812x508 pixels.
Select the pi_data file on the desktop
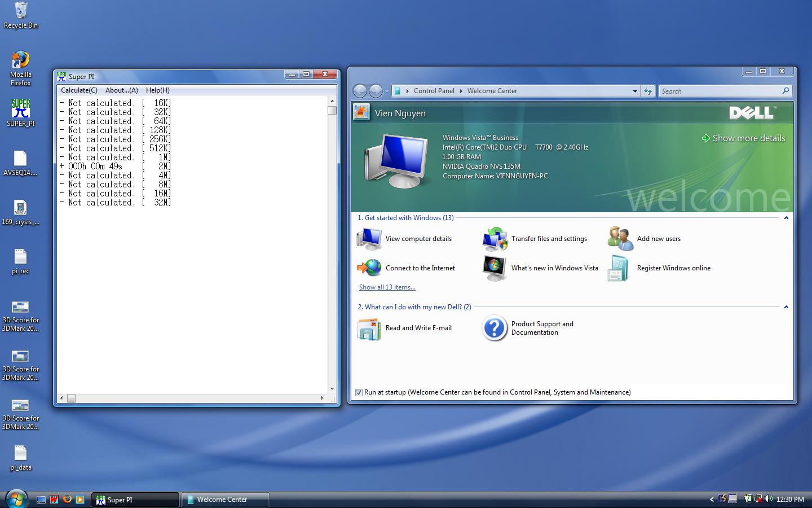(x=20, y=458)
